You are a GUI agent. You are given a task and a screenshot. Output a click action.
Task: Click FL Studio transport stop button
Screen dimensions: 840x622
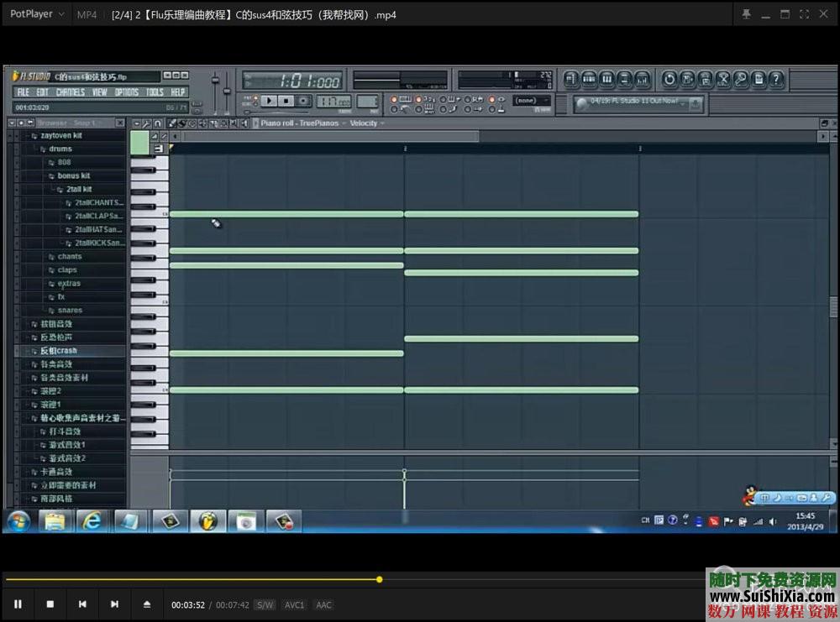(286, 101)
